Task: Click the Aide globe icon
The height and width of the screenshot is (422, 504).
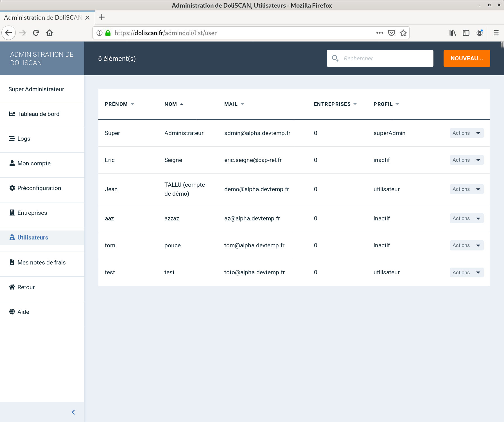Action: (x=12, y=312)
